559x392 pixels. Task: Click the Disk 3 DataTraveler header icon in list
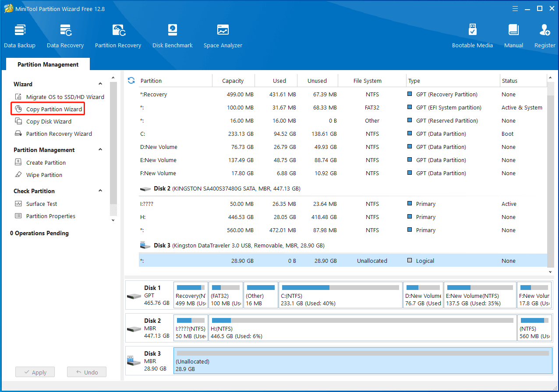[145, 245]
